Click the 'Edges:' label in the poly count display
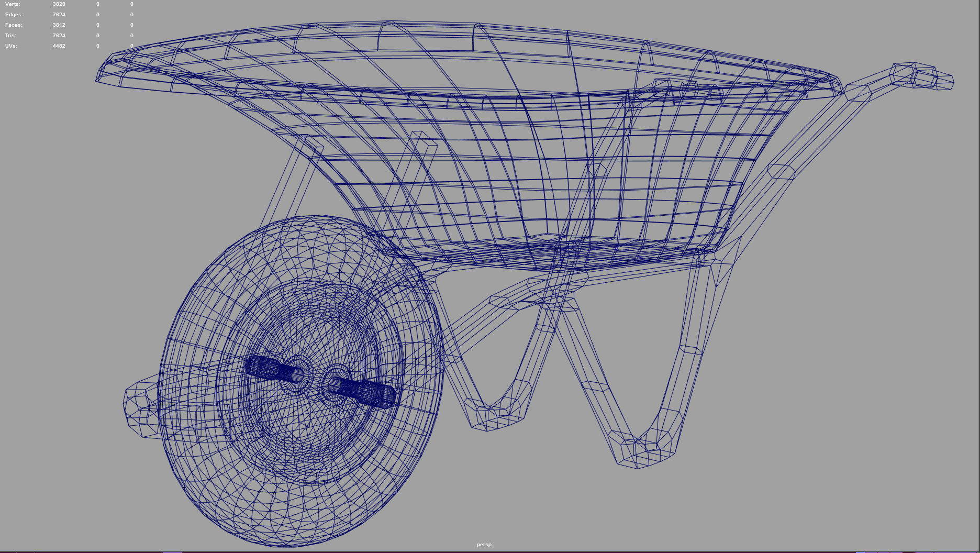Image resolution: width=980 pixels, height=553 pixels. pyautogui.click(x=14, y=15)
